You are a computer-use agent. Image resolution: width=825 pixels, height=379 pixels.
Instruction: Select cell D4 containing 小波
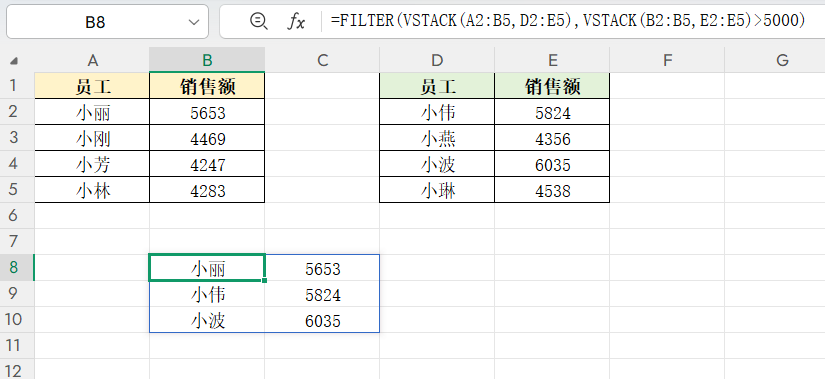[437, 164]
